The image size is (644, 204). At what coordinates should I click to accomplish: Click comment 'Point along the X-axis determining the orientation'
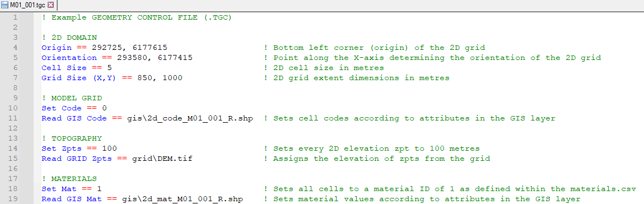pyautogui.click(x=399, y=58)
